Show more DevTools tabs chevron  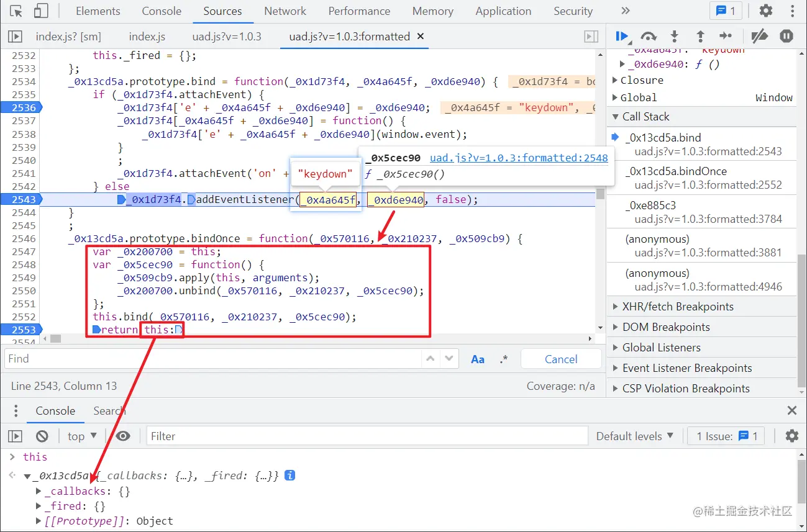point(625,11)
